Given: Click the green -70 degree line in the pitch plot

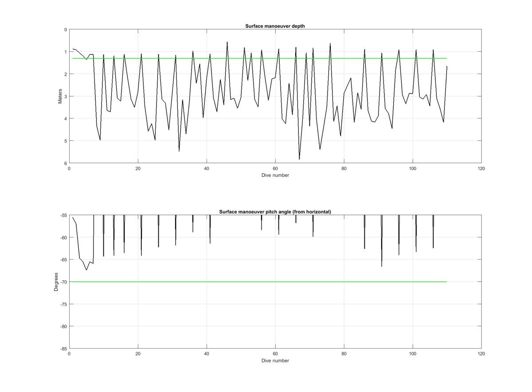Looking at the screenshot, I should (x=260, y=282).
